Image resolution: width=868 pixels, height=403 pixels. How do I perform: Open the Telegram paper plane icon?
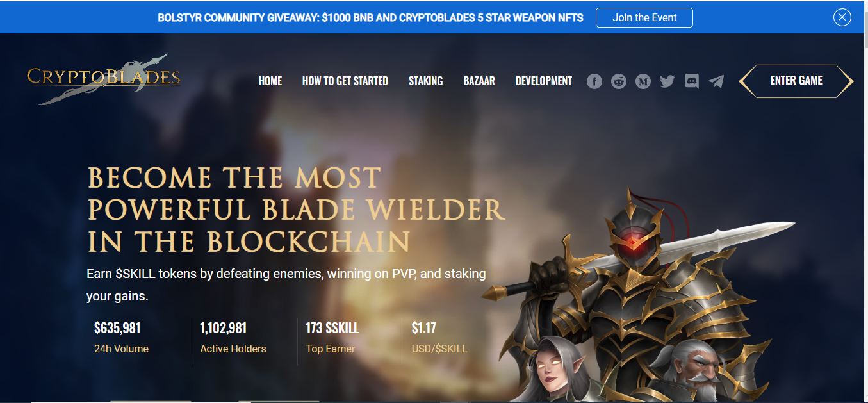click(717, 81)
